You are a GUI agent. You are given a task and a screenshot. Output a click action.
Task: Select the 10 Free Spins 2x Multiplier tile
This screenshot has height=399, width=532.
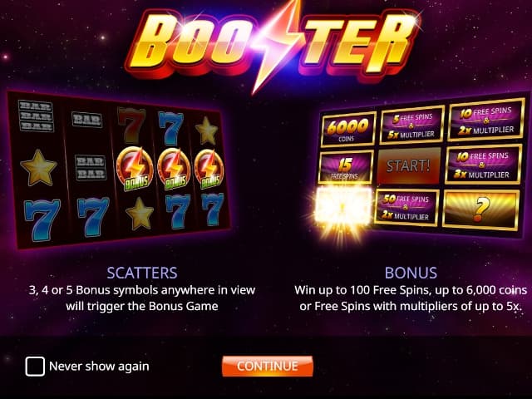click(485, 120)
